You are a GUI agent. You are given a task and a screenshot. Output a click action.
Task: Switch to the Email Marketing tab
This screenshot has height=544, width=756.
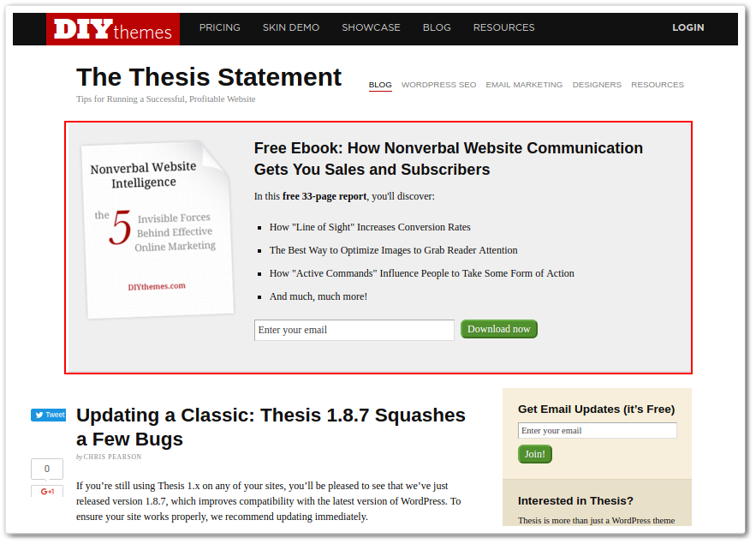point(524,85)
